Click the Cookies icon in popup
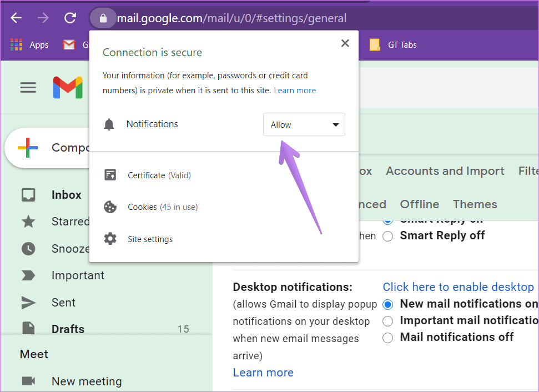 click(x=110, y=207)
